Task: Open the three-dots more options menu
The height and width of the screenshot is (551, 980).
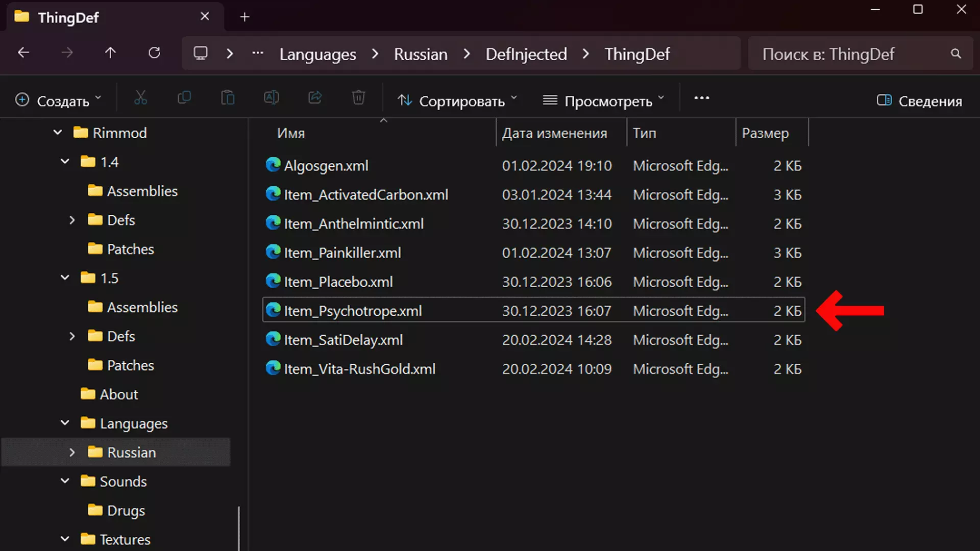Action: coord(701,98)
